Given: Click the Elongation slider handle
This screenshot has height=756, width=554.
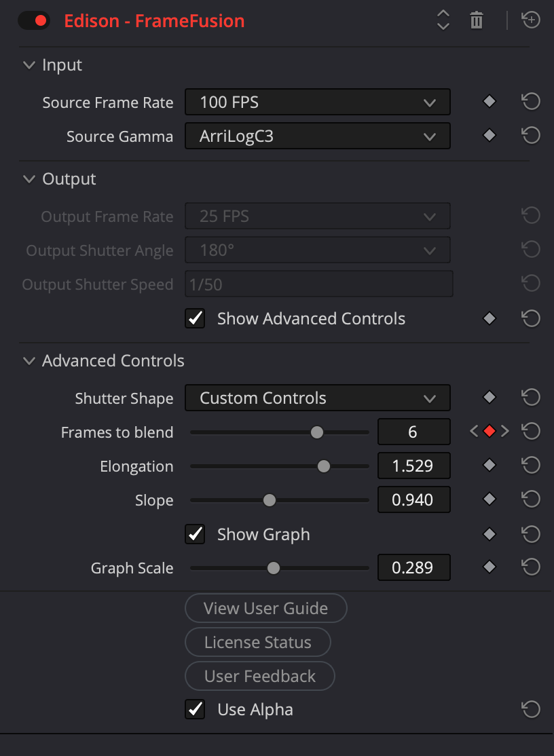Looking at the screenshot, I should [x=324, y=466].
